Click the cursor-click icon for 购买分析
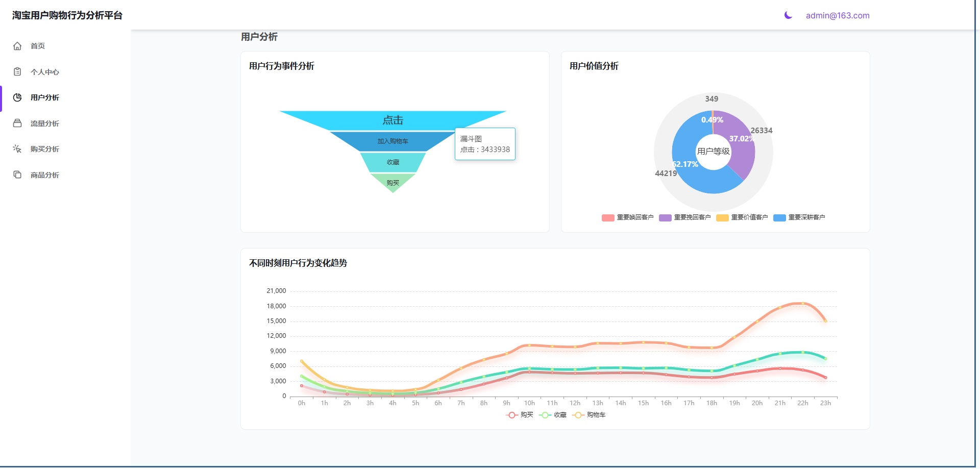 pos(17,149)
